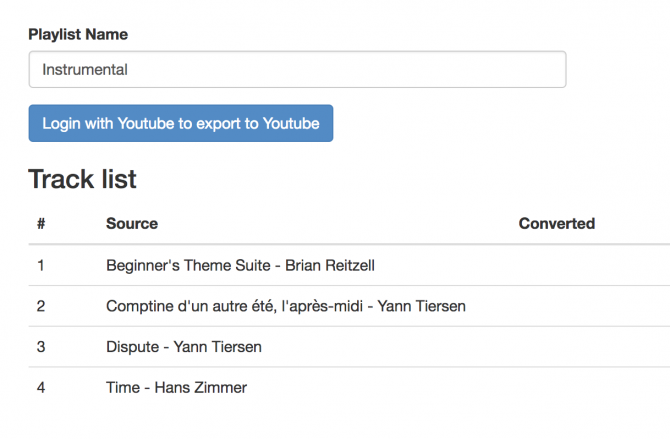Viewport: 670px width, 439px height.
Task: Click Converted cell for the Dispute track
Action: point(590,347)
